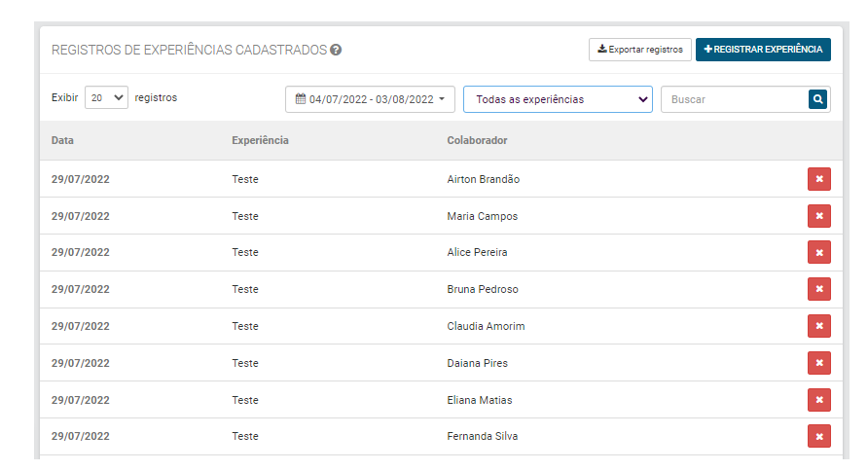Open the Exibir 20 records count dropdown
Image resolution: width=868 pixels, height=471 pixels.
(106, 97)
